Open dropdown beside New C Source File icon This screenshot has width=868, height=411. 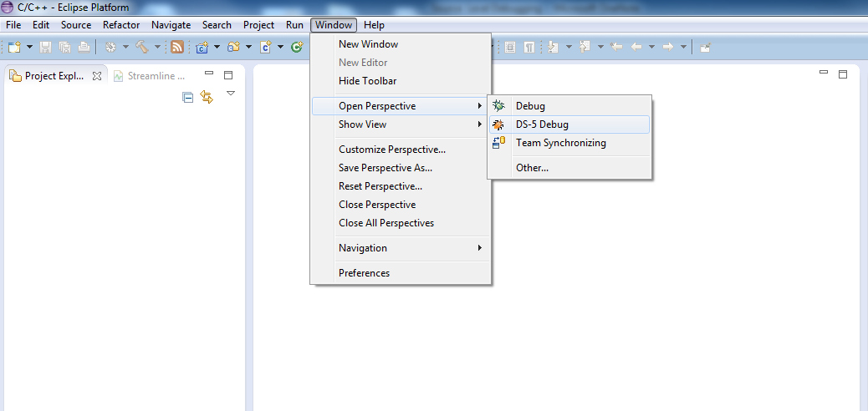coord(281,47)
